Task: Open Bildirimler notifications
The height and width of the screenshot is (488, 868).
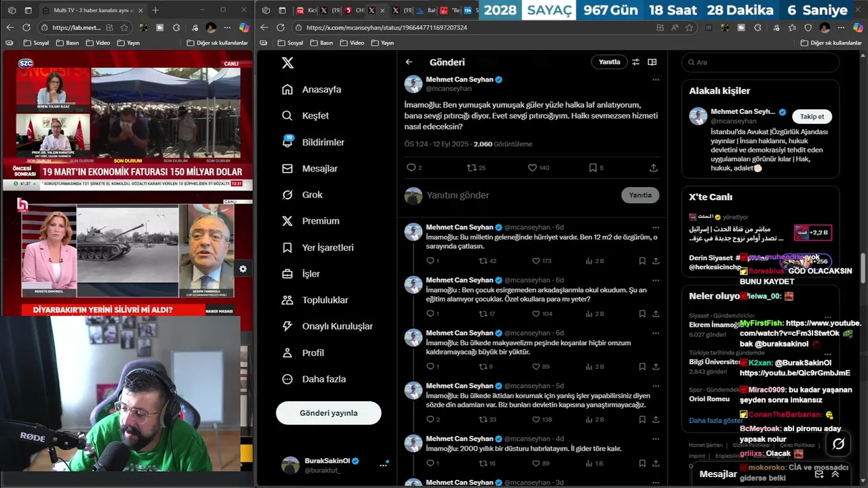Action: 313,142
